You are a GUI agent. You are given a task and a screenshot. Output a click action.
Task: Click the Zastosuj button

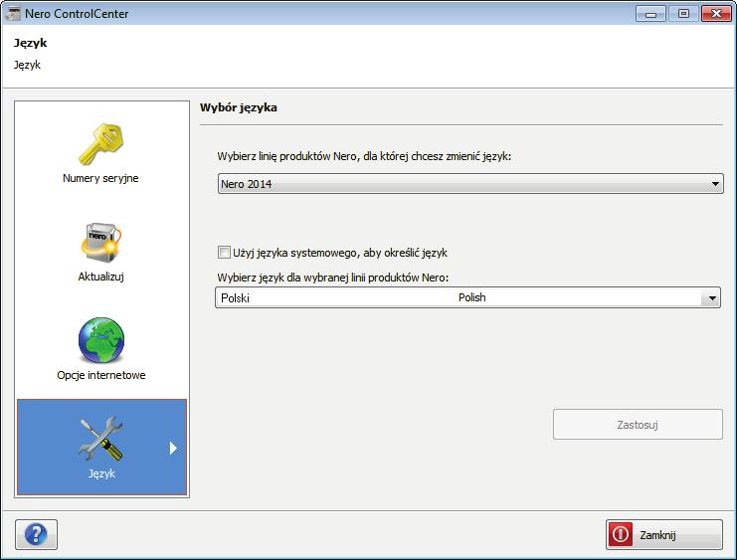638,425
